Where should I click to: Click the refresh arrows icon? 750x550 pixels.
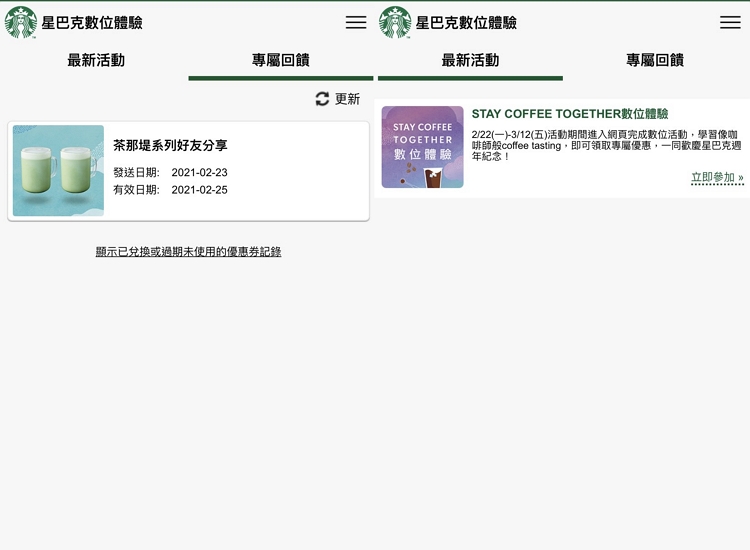(322, 99)
